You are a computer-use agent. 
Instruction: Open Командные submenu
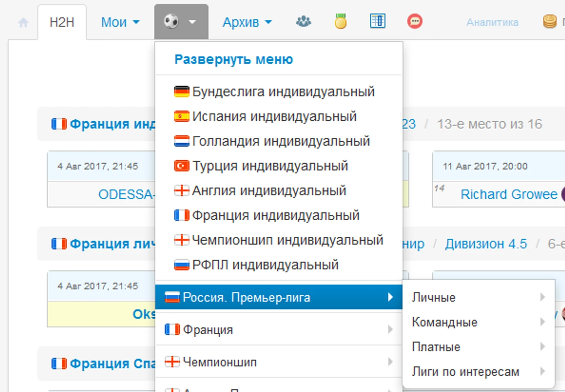[479, 322]
